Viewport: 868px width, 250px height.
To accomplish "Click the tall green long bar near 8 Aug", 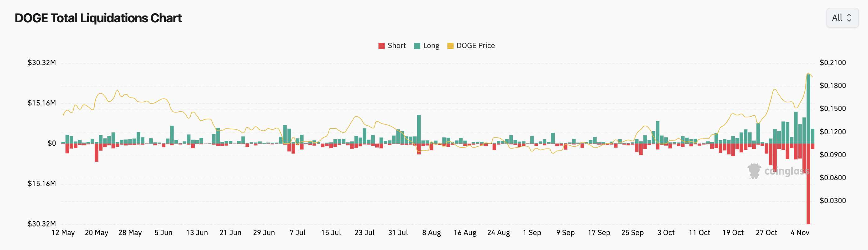I will click(x=419, y=130).
